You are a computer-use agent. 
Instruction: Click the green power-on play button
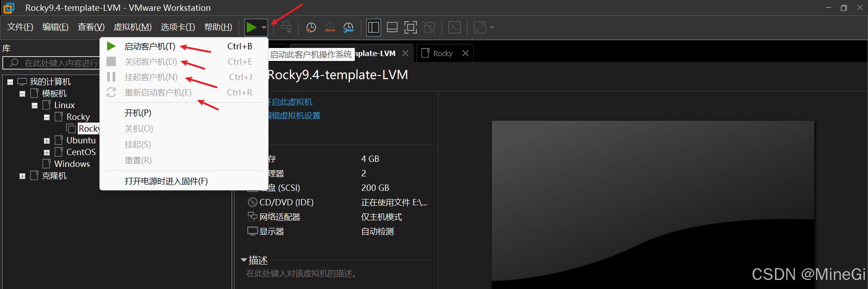(251, 28)
